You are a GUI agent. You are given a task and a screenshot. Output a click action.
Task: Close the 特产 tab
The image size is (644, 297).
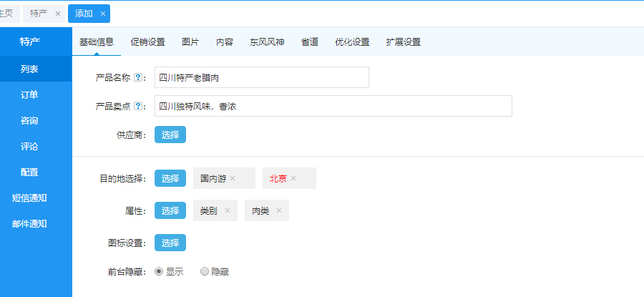[x=58, y=14]
